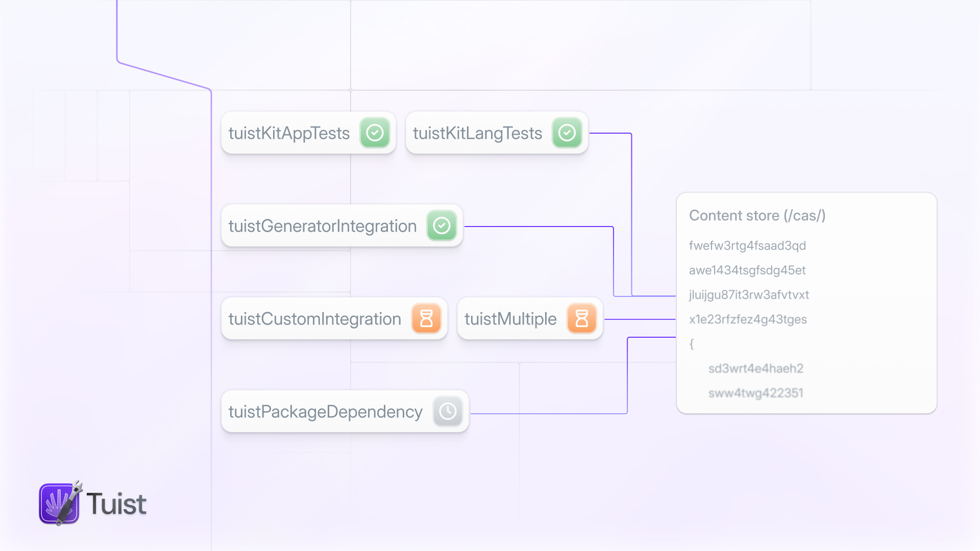The width and height of the screenshot is (980, 551).
Task: Select the tuistPackageDependency label
Action: (x=326, y=412)
